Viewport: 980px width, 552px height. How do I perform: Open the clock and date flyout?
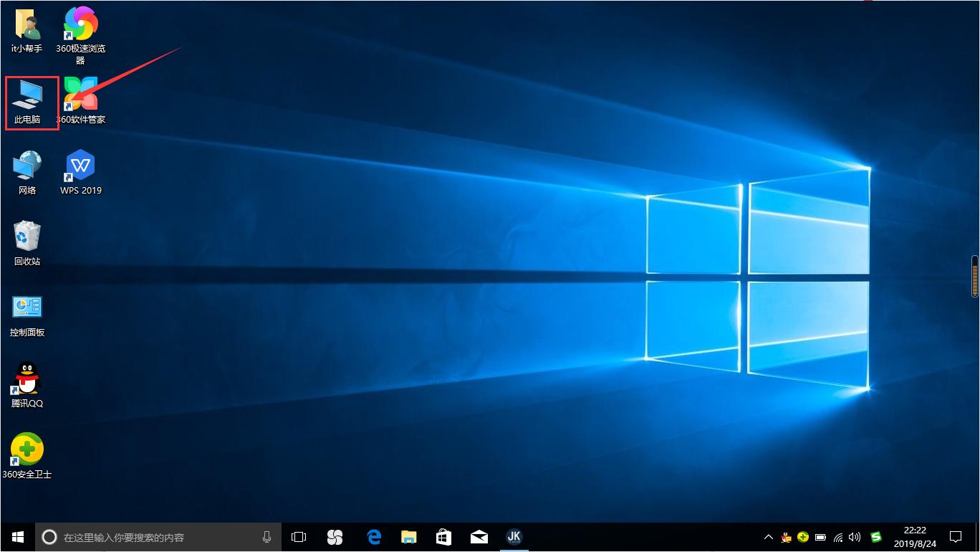tap(914, 537)
